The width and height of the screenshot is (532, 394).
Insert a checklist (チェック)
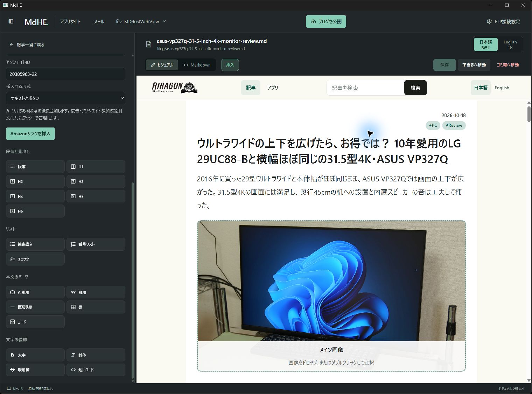(x=35, y=259)
